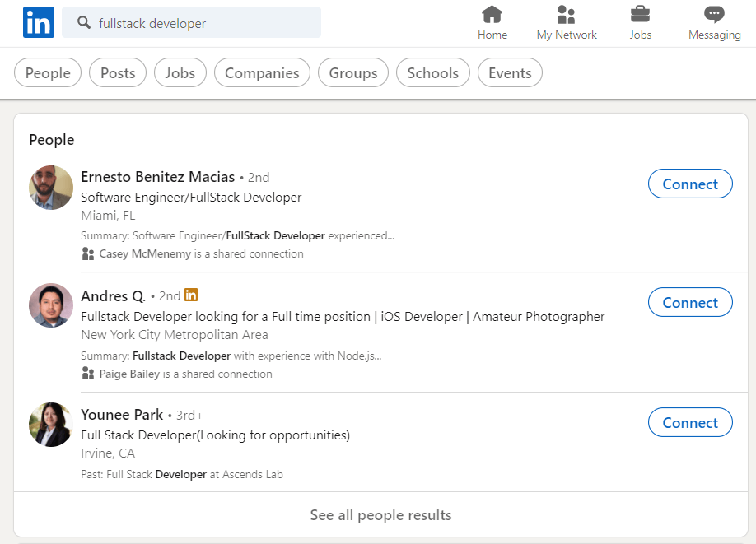Open Andres Q. profile photo
756x544 pixels.
51,305
